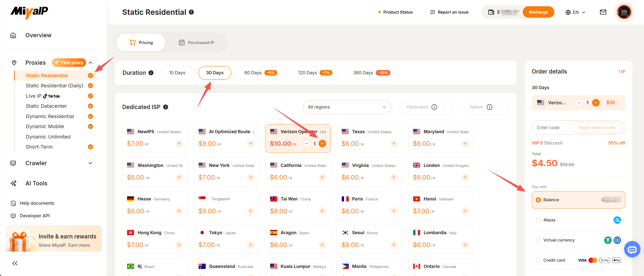Click the user profile avatar
Screen dimensions: 644x276
624,12
